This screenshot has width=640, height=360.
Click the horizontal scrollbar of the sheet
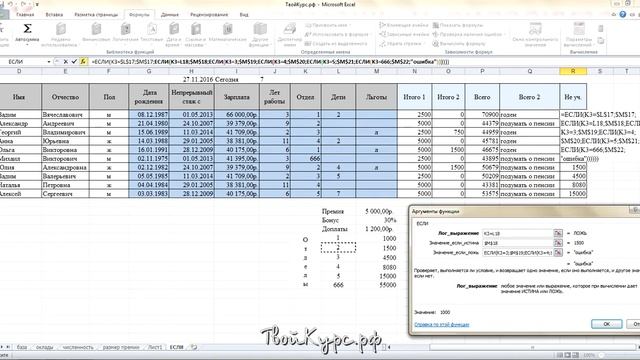coord(532,347)
